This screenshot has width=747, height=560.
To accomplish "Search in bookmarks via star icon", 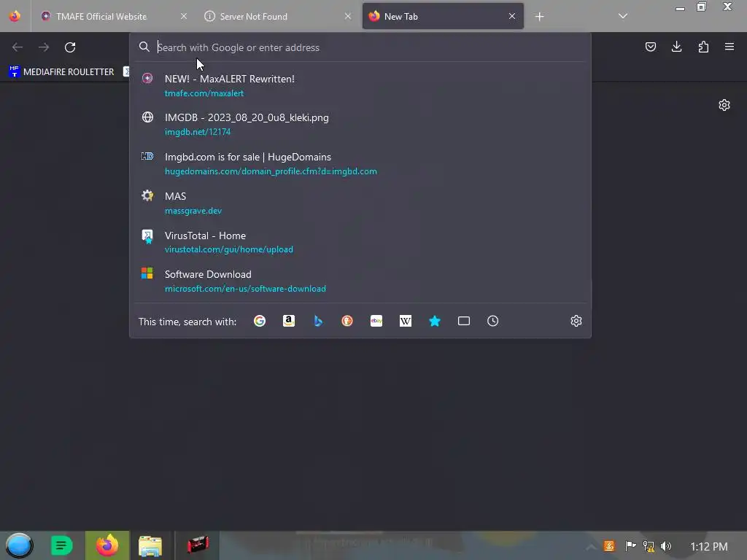I will pos(435,321).
